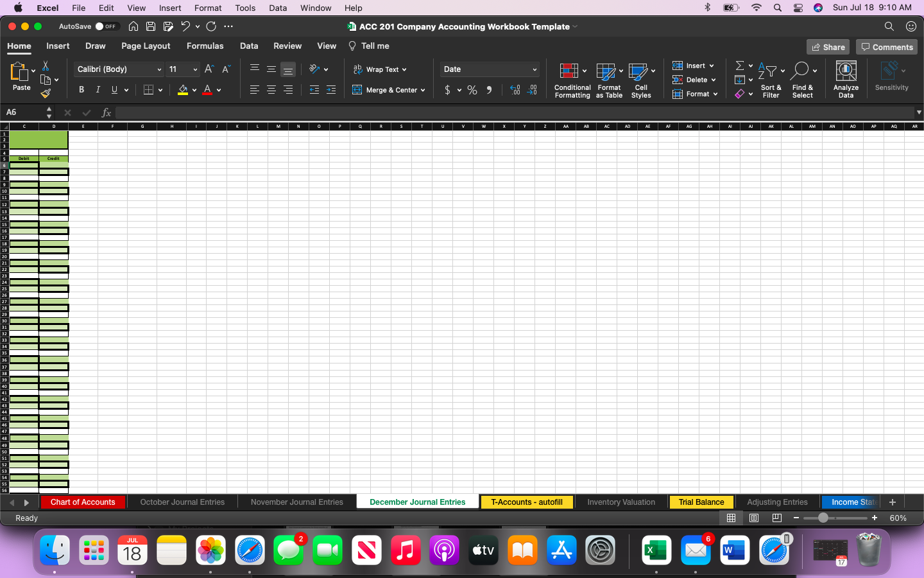924x578 pixels.
Task: Click the AutoSum sigma icon
Action: click(740, 66)
